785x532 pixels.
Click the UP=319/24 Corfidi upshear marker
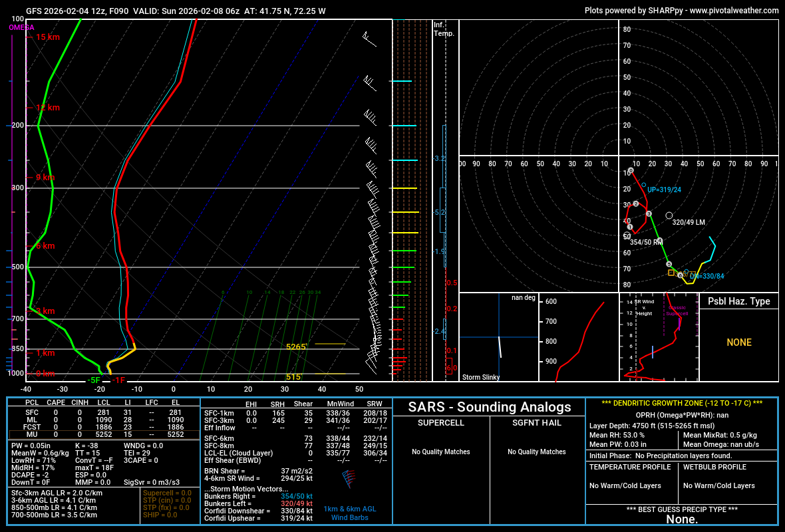(x=643, y=185)
